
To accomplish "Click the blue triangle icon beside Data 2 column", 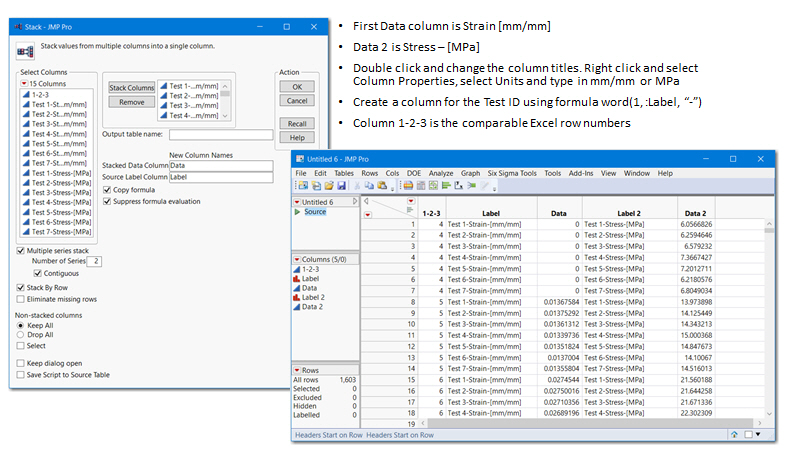I will (296, 307).
